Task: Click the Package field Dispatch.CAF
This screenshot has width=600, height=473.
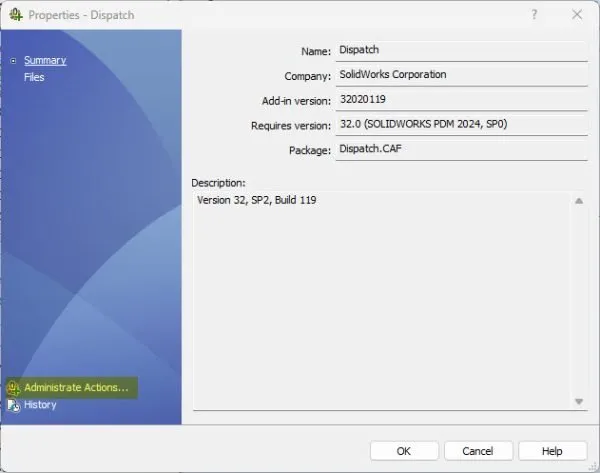Action: click(x=461, y=149)
